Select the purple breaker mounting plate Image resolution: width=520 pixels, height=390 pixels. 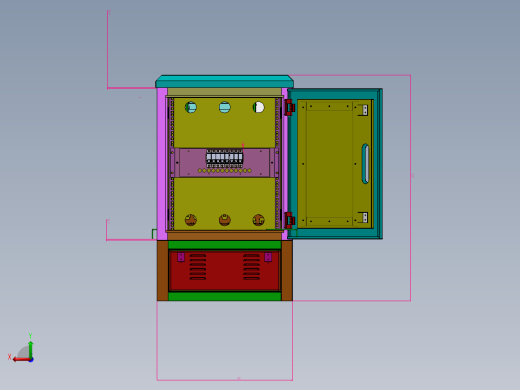[224, 163]
